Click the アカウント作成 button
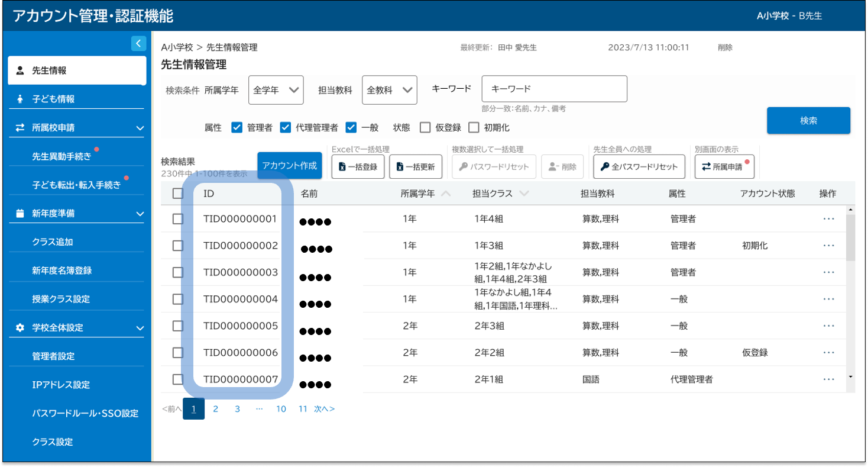The image size is (868, 467). click(x=290, y=166)
